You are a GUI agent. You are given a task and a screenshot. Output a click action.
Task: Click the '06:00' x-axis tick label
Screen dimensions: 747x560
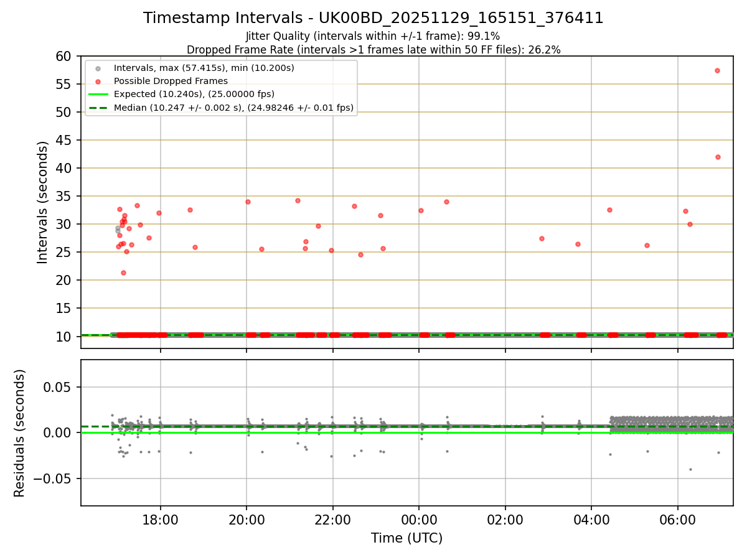[x=677, y=519]
